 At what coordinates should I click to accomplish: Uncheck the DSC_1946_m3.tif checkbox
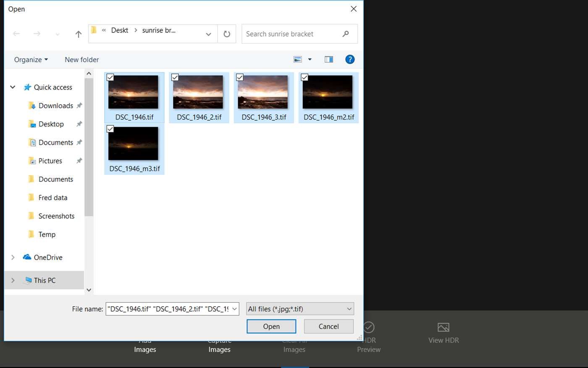(110, 129)
